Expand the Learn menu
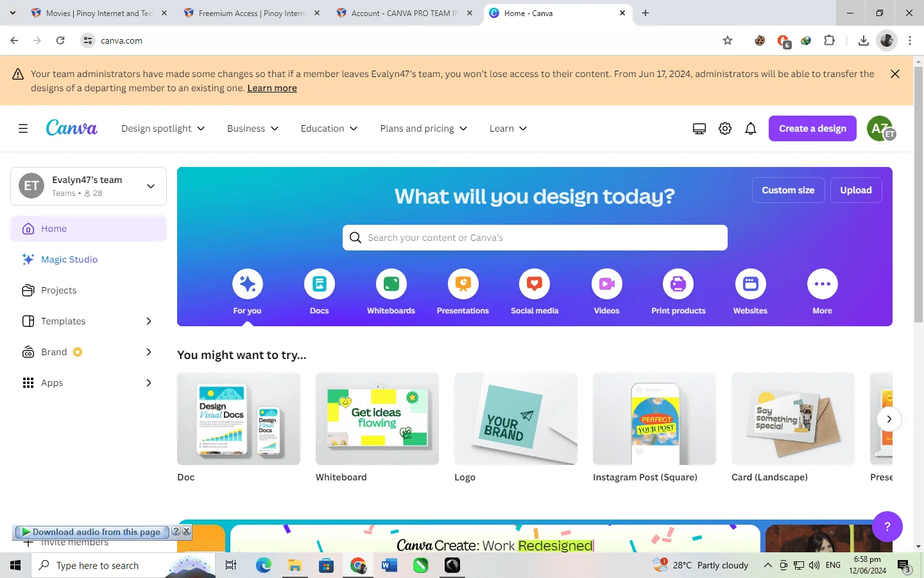924x578 pixels. point(508,128)
